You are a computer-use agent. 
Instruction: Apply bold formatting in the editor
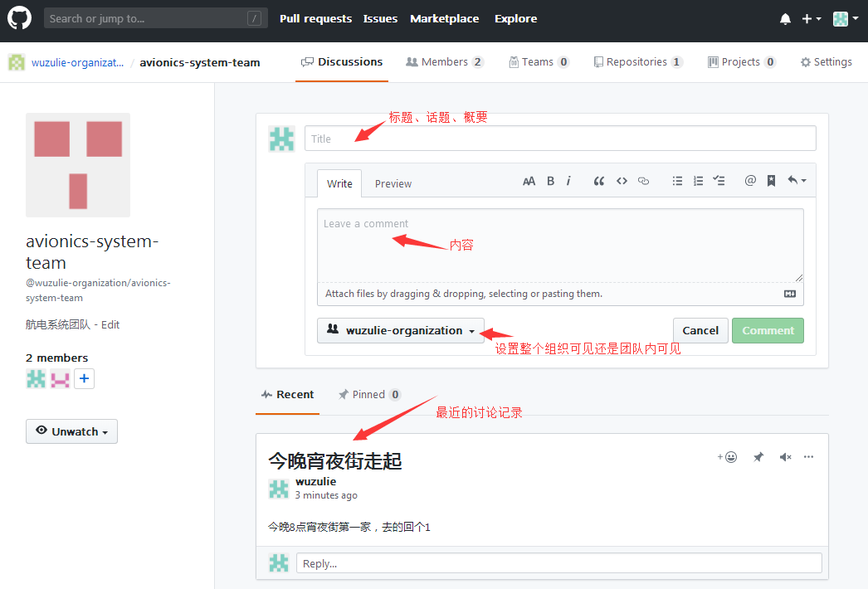point(550,181)
